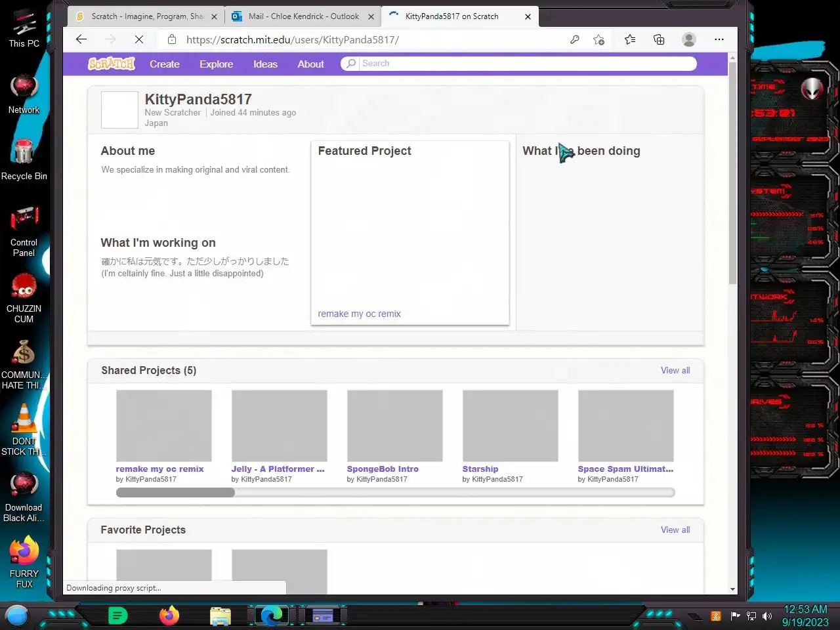840x630 pixels.
Task: Click the network connection tray icon
Action: [751, 616]
